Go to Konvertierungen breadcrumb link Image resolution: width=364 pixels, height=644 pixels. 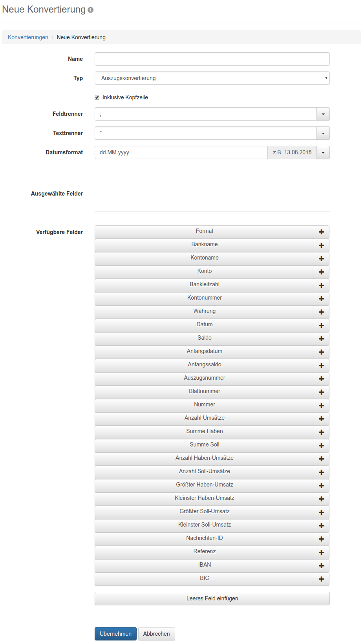pyautogui.click(x=28, y=37)
